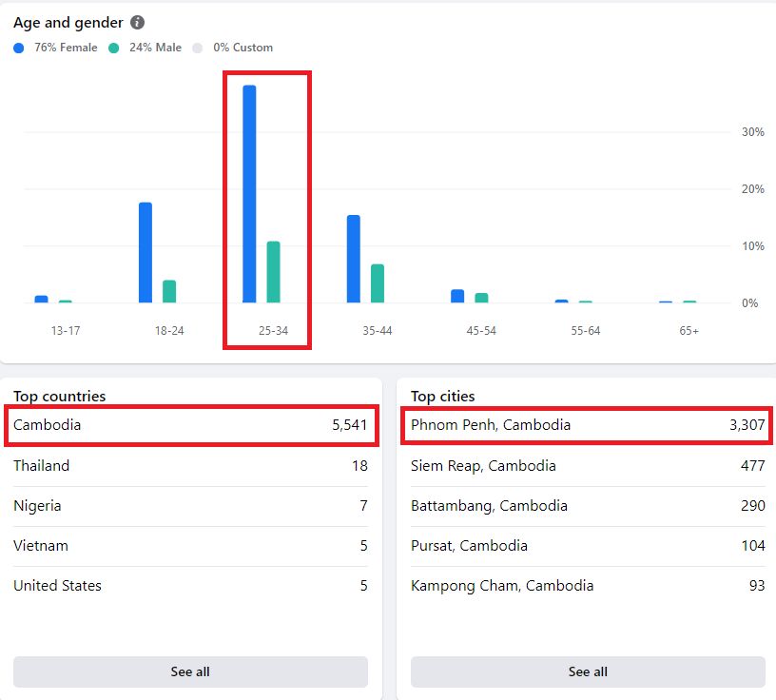Click the 45-54 age axis label

click(x=481, y=331)
